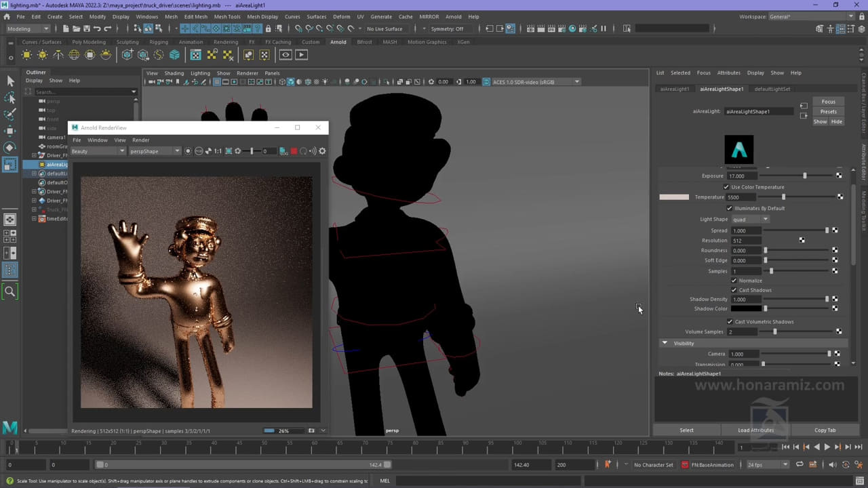Click the Redo arrow icon
868x488 pixels.
(x=108, y=28)
